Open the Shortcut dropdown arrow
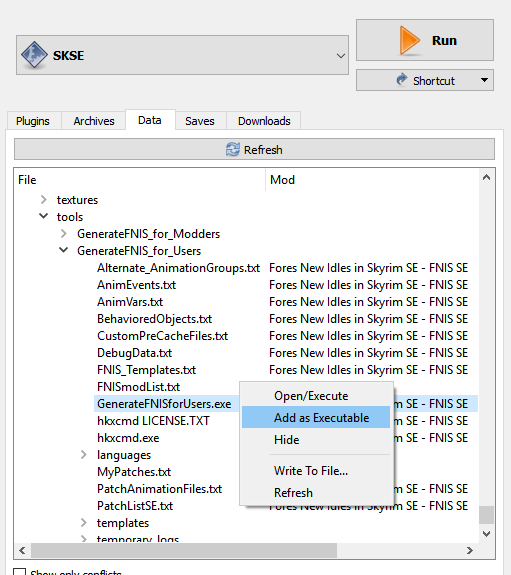The height and width of the screenshot is (575, 511). [x=484, y=80]
